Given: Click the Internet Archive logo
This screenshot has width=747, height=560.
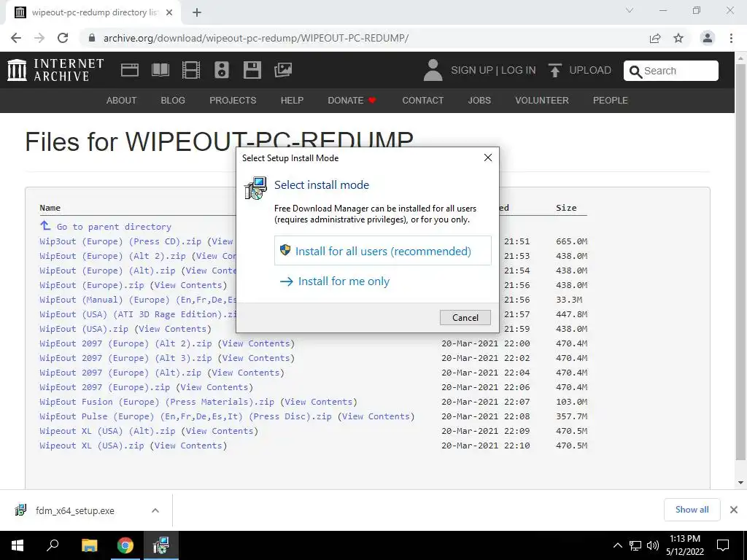Looking at the screenshot, I should tap(55, 70).
